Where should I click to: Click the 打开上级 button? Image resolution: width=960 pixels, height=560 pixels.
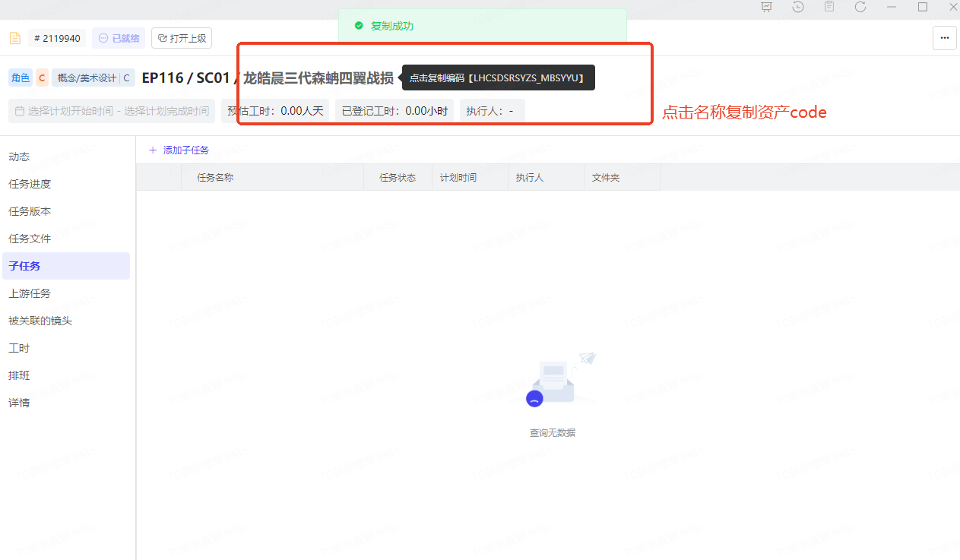[182, 38]
